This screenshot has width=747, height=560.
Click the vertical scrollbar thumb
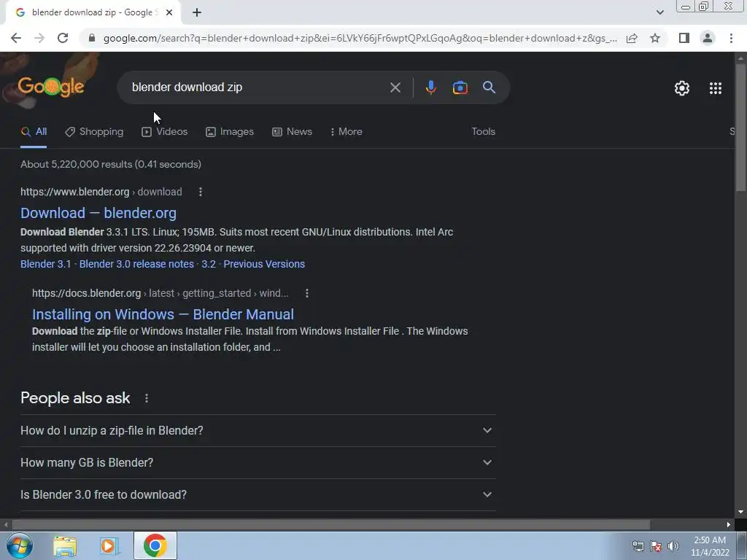click(x=740, y=127)
